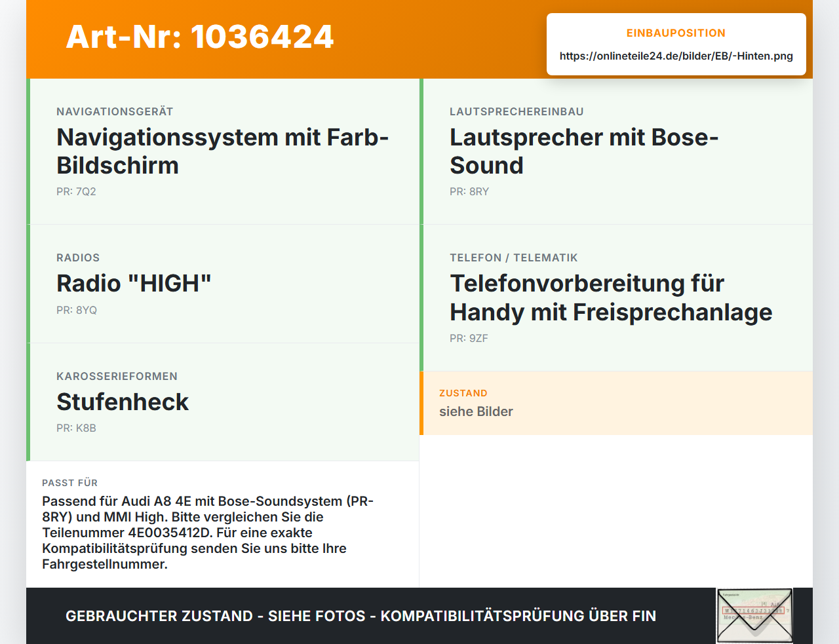Click Telefonvorbereitung für Handy title
839x644 pixels.
pos(611,297)
